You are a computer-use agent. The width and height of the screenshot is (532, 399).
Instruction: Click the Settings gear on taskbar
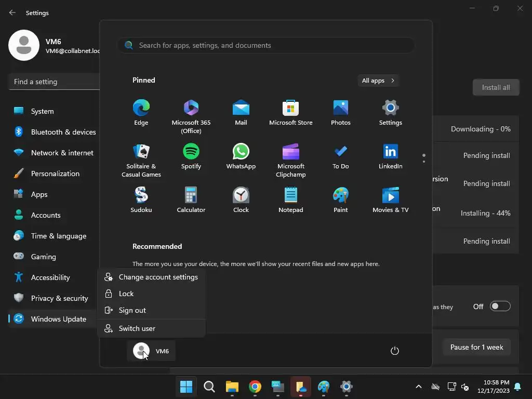pyautogui.click(x=347, y=387)
